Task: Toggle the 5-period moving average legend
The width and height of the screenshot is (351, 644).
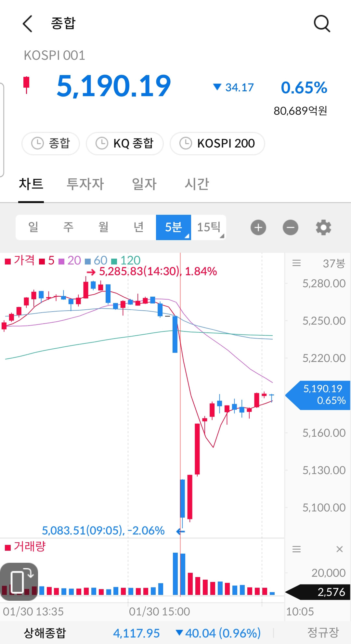Action: [47, 261]
